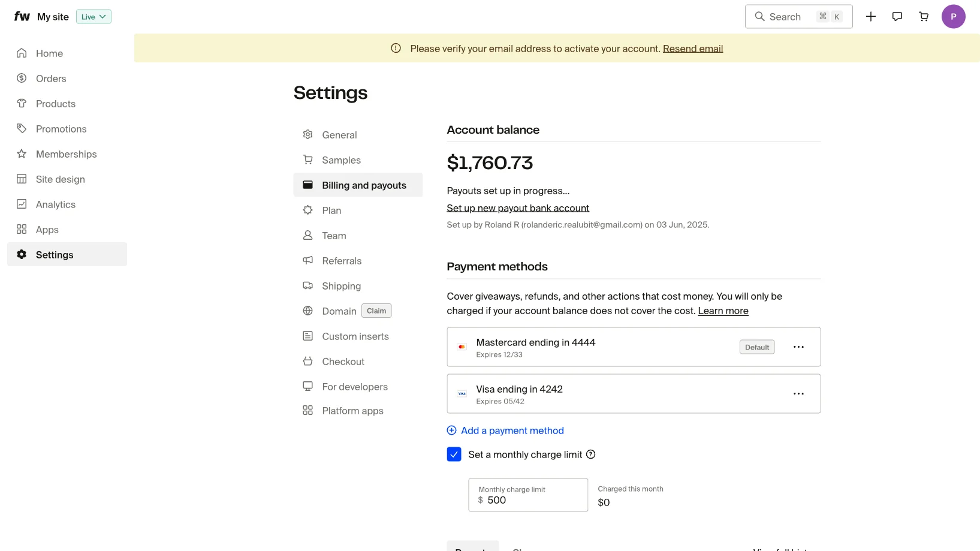
Task: Click the Default badge on Mastercard
Action: (757, 347)
